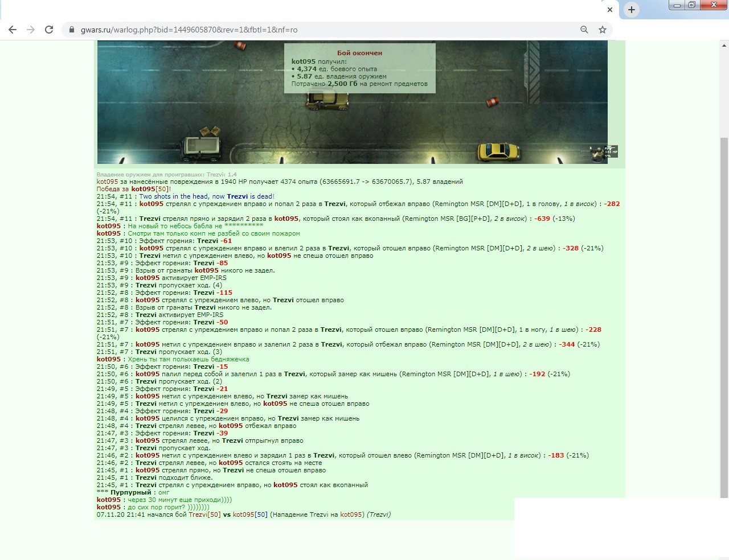This screenshot has height=560, width=729.
Task: Open kot095 profile in the experience line
Action: (x=107, y=182)
